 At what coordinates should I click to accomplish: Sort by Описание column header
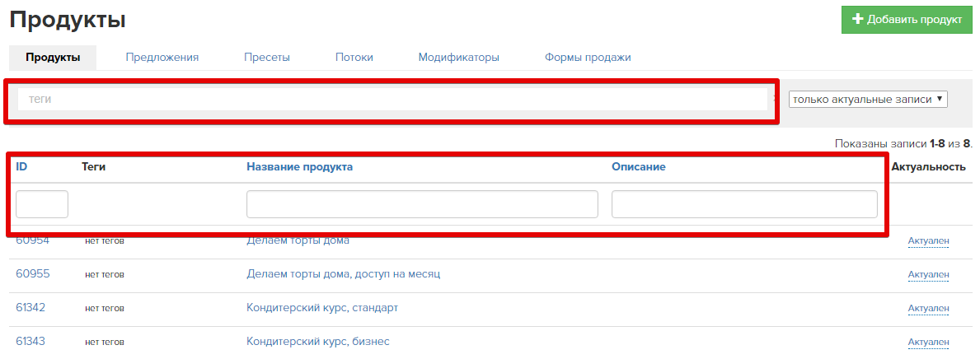pos(638,166)
